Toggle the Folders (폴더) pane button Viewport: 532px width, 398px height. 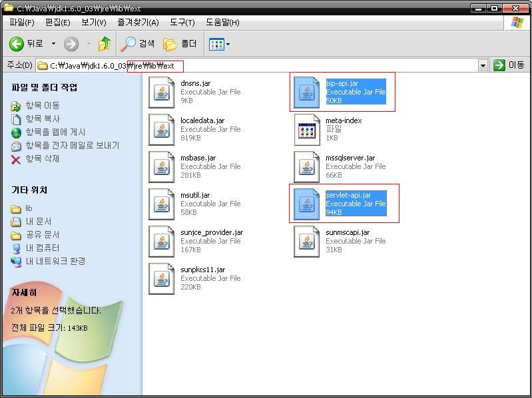[x=180, y=44]
